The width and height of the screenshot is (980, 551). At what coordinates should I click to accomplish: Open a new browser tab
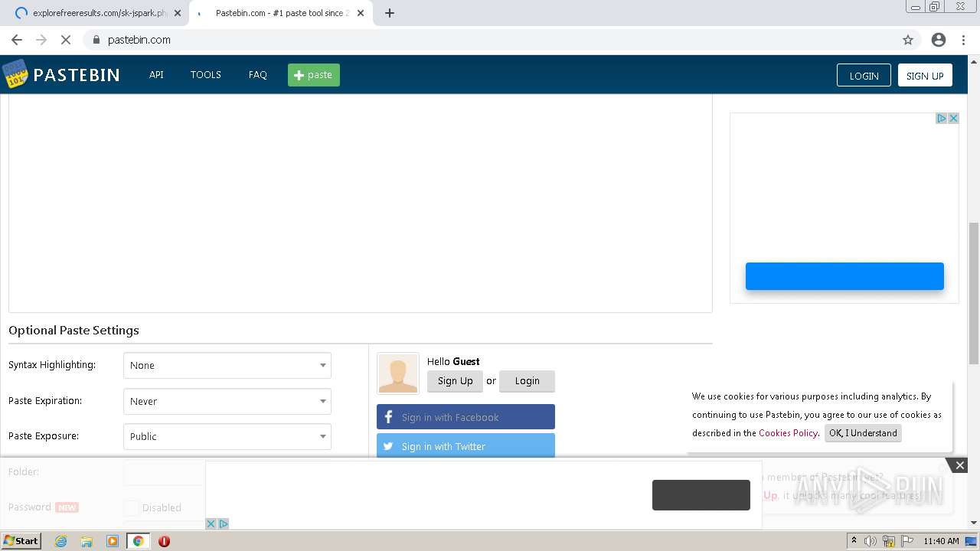(389, 13)
